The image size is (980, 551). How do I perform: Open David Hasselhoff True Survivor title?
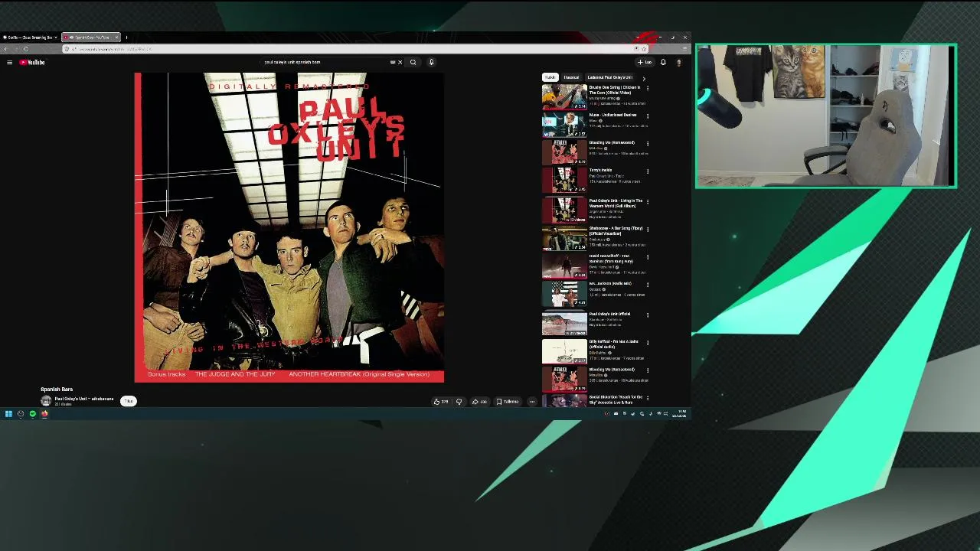pos(609,259)
